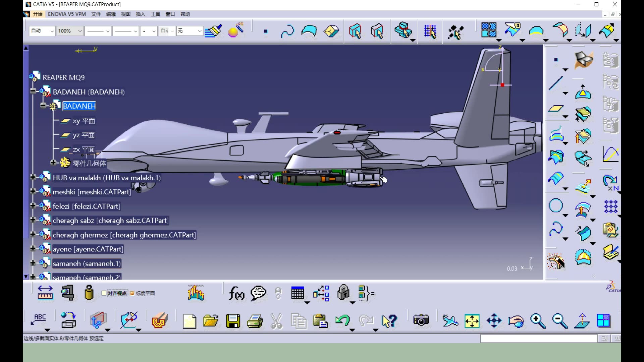The height and width of the screenshot is (362, 644).
Task: Create a new document
Action: pyautogui.click(x=190, y=321)
